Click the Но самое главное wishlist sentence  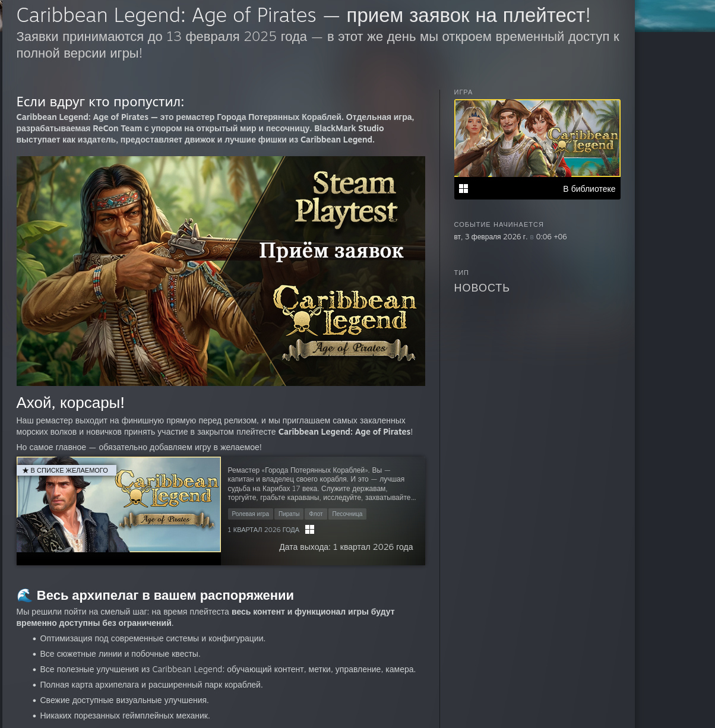[139, 447]
